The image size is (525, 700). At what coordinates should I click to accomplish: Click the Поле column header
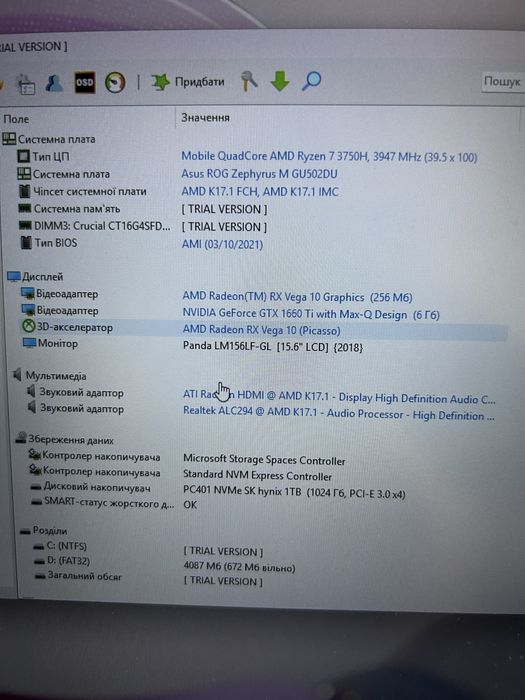coord(16,119)
